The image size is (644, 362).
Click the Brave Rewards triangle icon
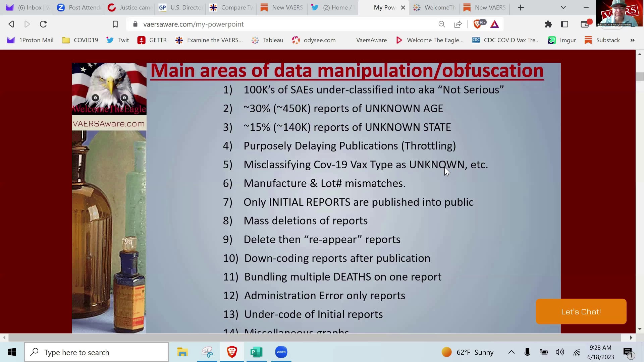[494, 24]
